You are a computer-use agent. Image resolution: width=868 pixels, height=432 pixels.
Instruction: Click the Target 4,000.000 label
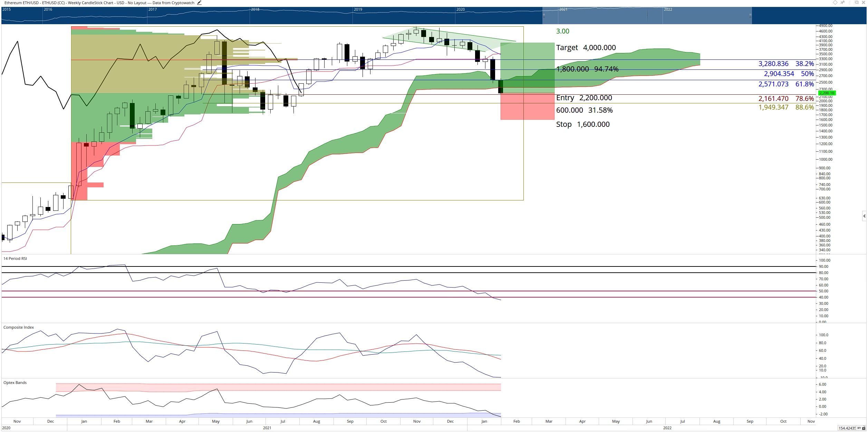pos(586,48)
